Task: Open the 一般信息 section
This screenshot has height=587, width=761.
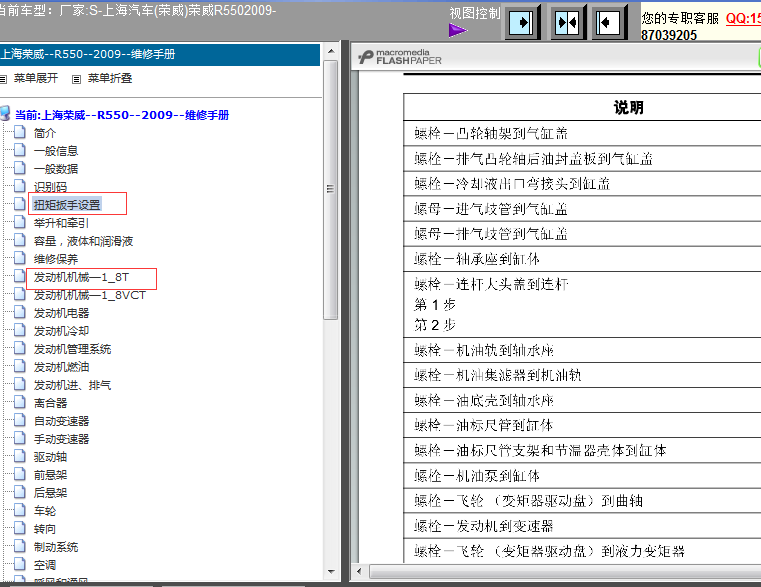Action: [x=56, y=151]
